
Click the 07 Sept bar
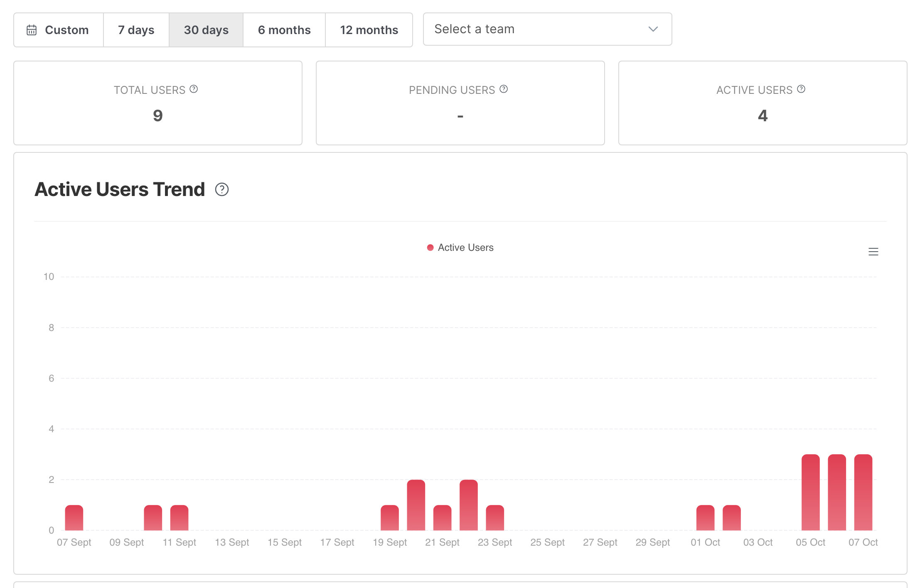coord(74,518)
